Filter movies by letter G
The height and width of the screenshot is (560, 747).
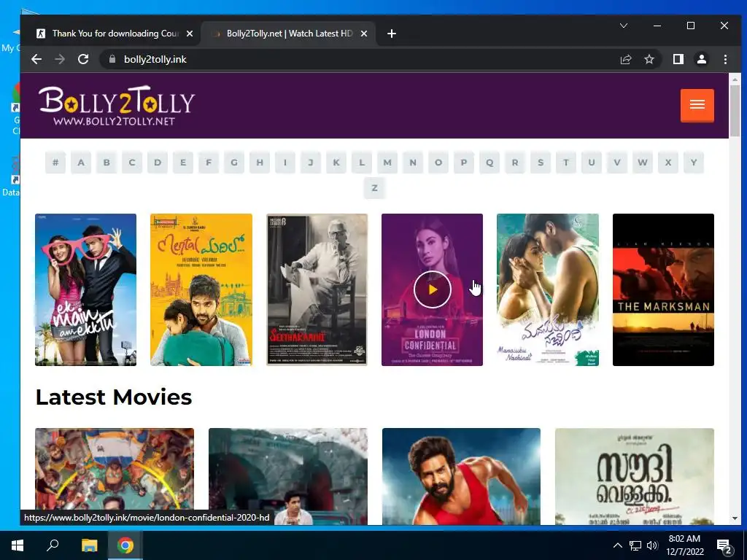234,163
